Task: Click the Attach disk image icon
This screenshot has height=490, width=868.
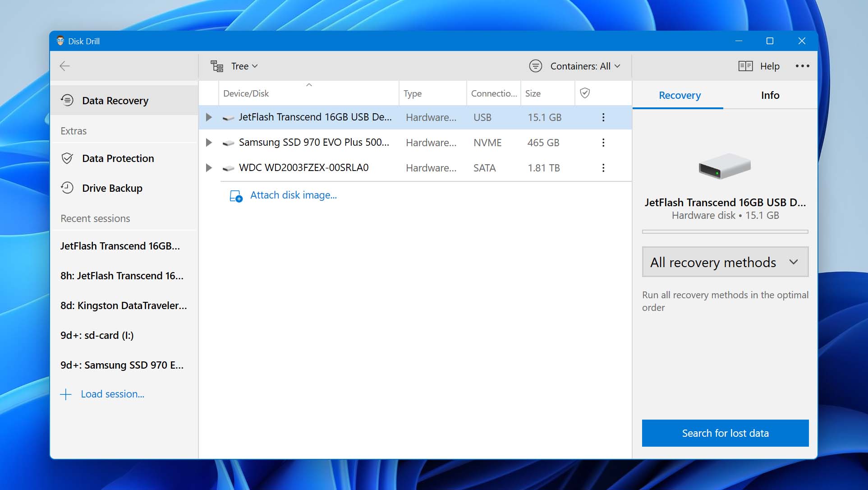Action: click(x=236, y=196)
